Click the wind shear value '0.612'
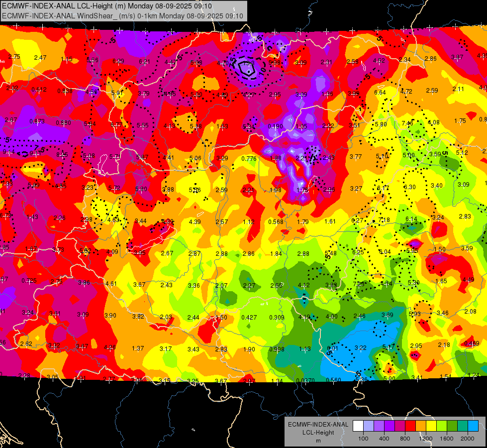Viewport: 487px width, 448px height. point(39,90)
